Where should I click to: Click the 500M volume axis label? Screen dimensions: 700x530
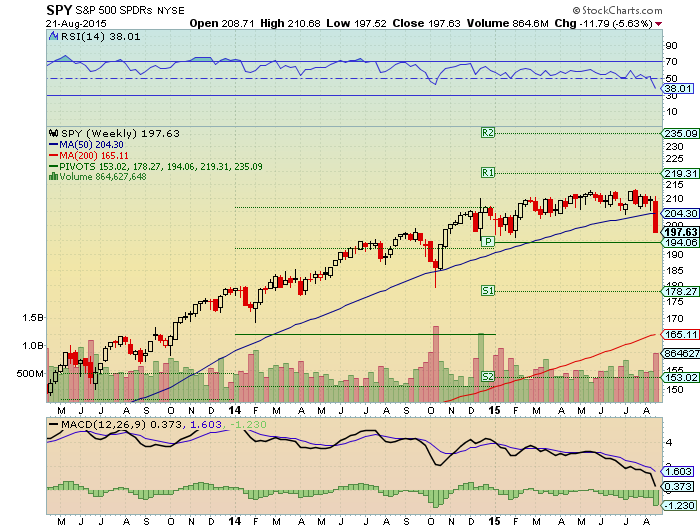click(30, 373)
